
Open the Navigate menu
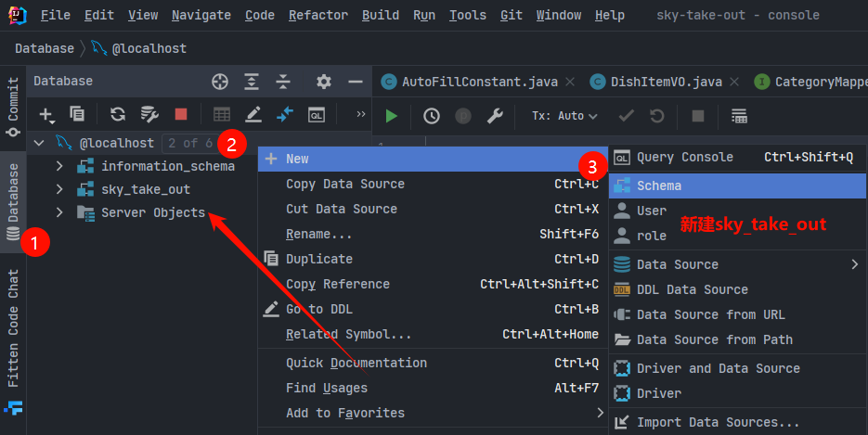201,15
